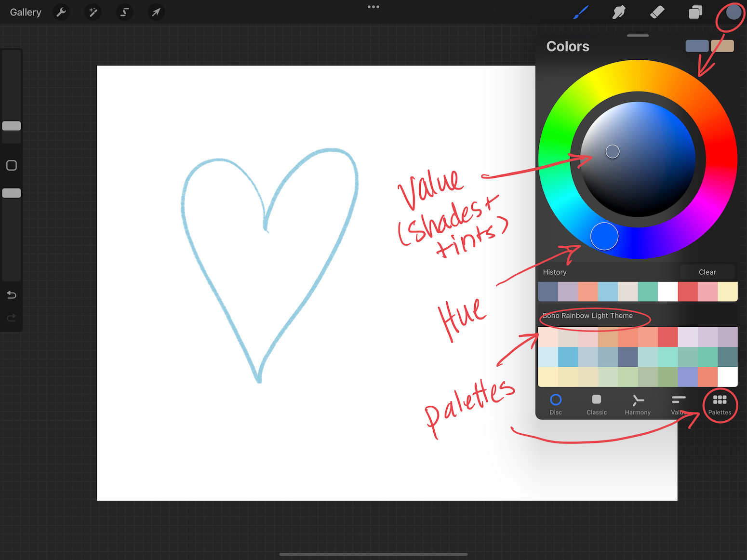
Task: Open the Layers panel
Action: [x=695, y=12]
